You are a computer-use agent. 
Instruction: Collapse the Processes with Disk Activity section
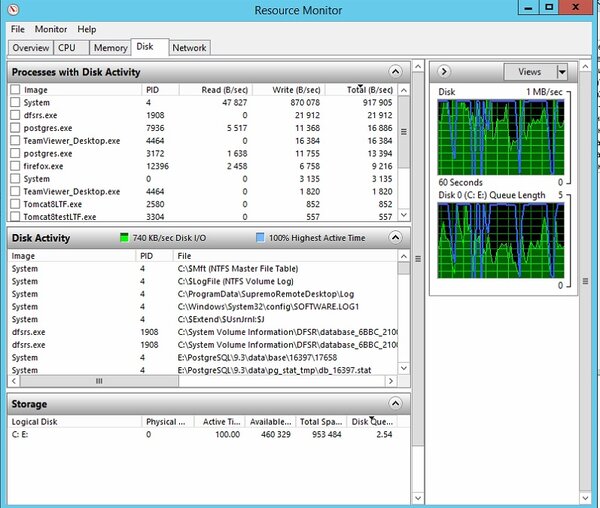coord(395,72)
